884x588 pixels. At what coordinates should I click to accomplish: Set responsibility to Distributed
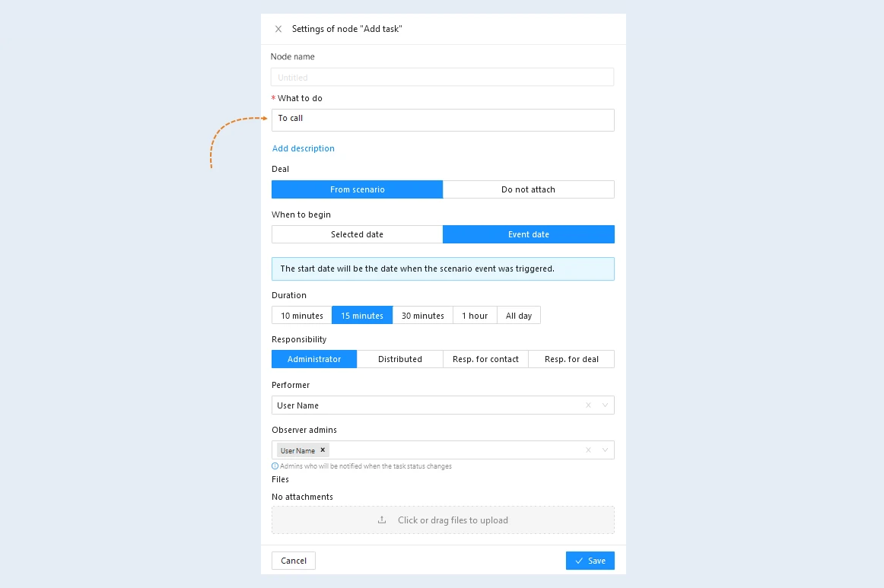pyautogui.click(x=399, y=359)
